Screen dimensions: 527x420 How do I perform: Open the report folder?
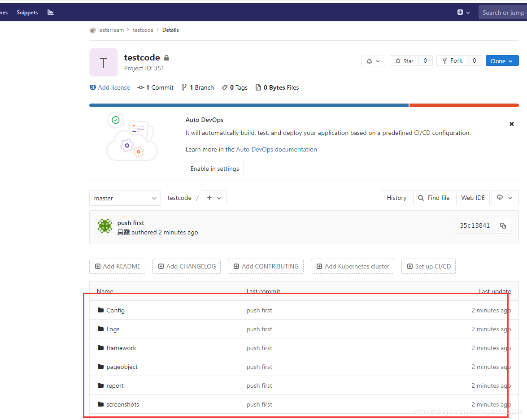tap(115, 386)
